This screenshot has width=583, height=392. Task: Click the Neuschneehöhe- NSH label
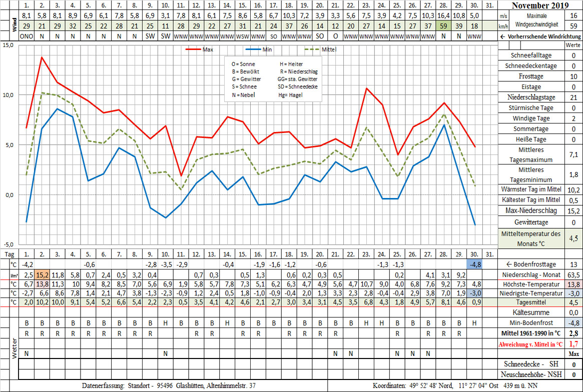[x=530, y=374]
